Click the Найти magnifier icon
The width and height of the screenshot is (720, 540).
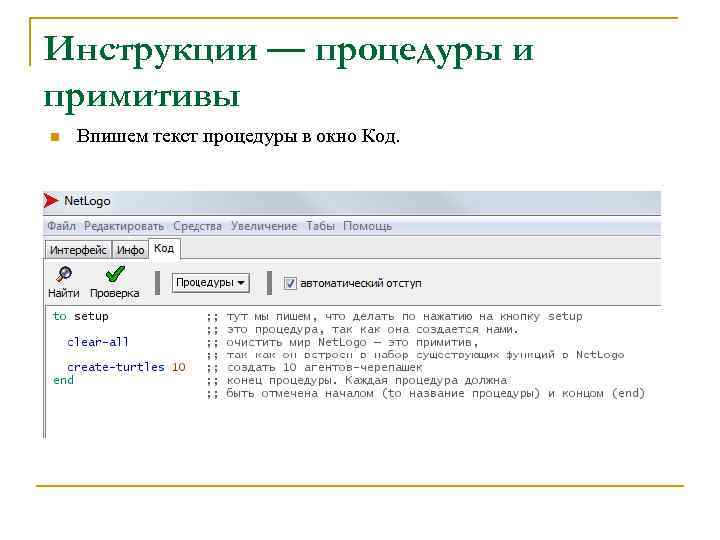point(64,275)
